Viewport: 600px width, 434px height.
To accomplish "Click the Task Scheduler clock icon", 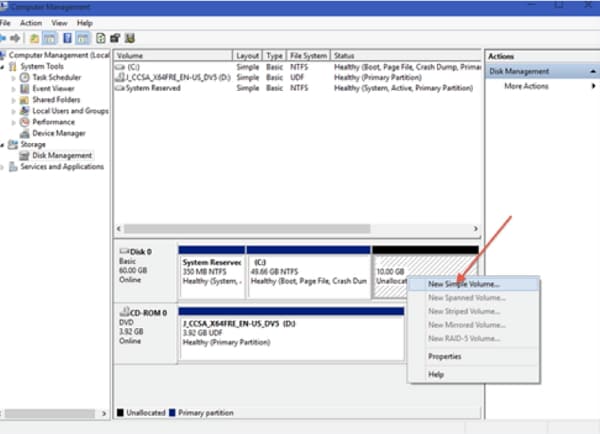I will (x=24, y=78).
